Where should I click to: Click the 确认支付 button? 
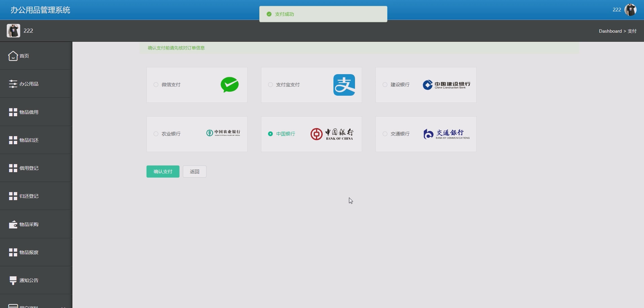click(163, 171)
